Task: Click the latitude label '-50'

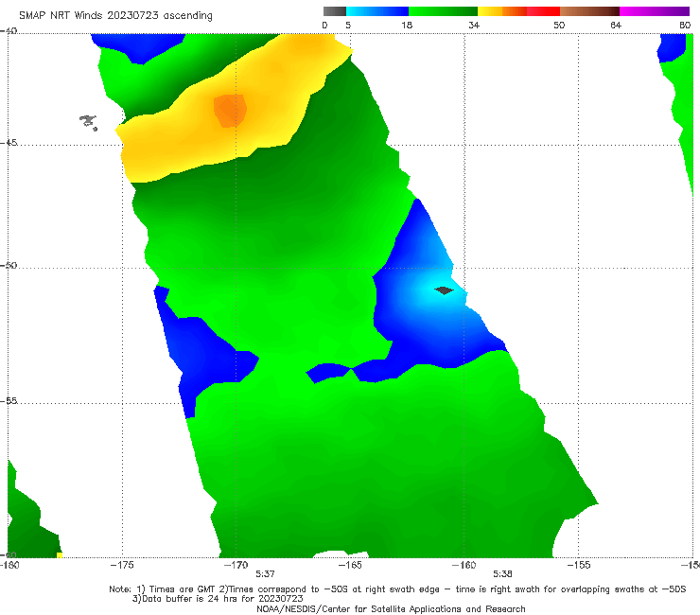Action: [9, 265]
